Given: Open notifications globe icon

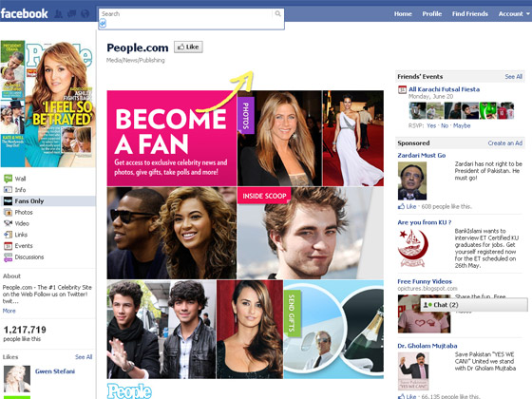Looking at the screenshot, I should point(85,14).
